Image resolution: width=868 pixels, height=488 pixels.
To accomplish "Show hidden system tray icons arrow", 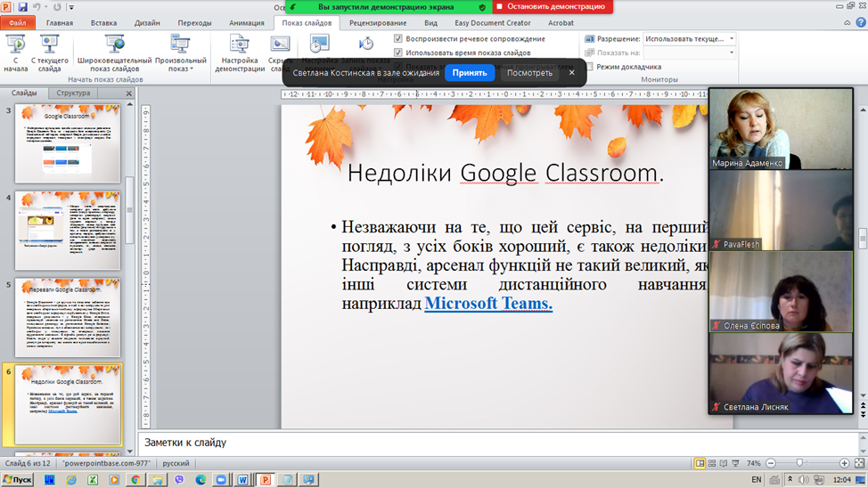I will [790, 480].
